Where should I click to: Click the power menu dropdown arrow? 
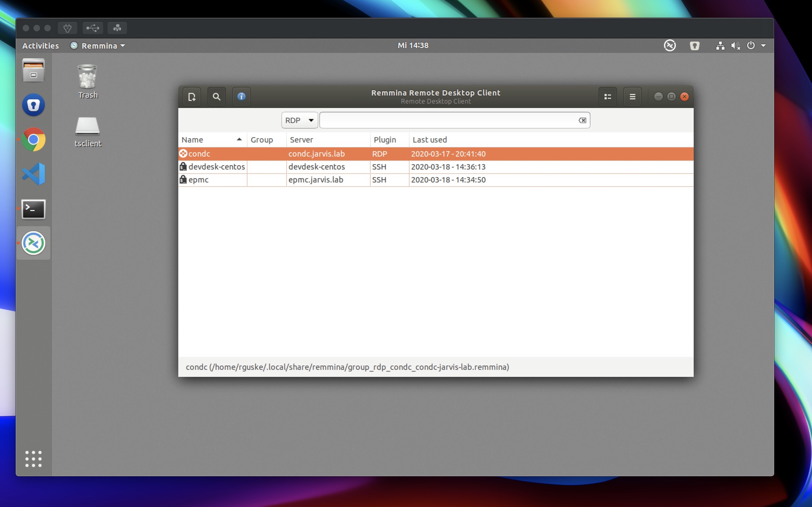coord(766,46)
